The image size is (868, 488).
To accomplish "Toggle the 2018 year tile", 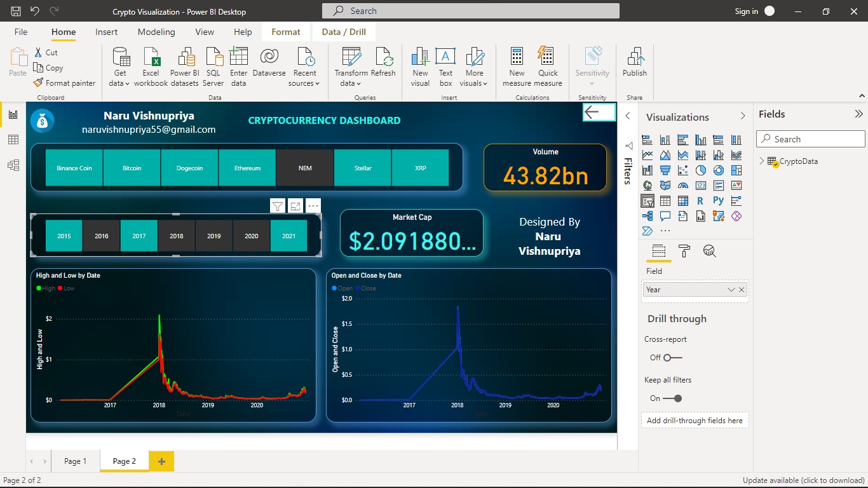I will [177, 236].
